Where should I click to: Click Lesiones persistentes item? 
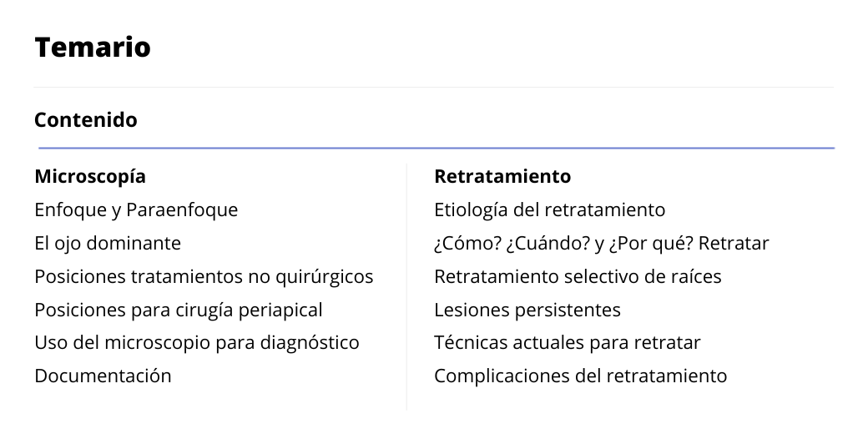[x=527, y=310]
